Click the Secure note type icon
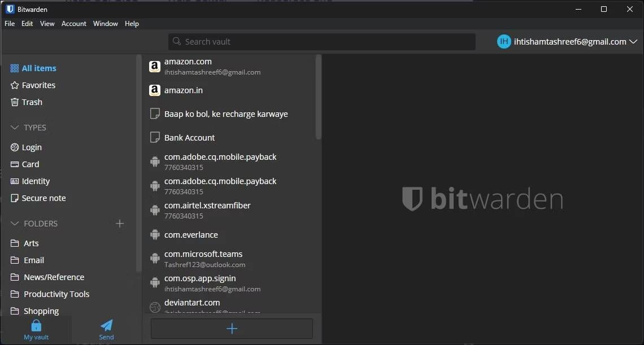The image size is (644, 345). click(x=15, y=198)
